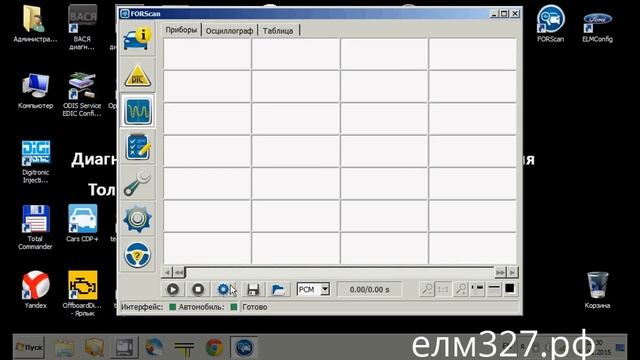The height and width of the screenshot is (360, 640).
Task: Open the vehicle information section
Action: point(138,39)
